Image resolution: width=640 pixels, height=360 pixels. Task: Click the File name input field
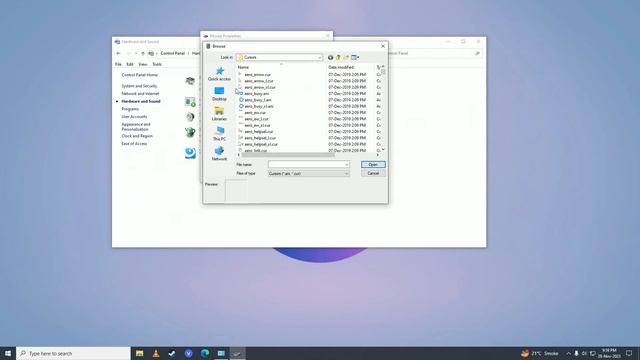[306, 164]
